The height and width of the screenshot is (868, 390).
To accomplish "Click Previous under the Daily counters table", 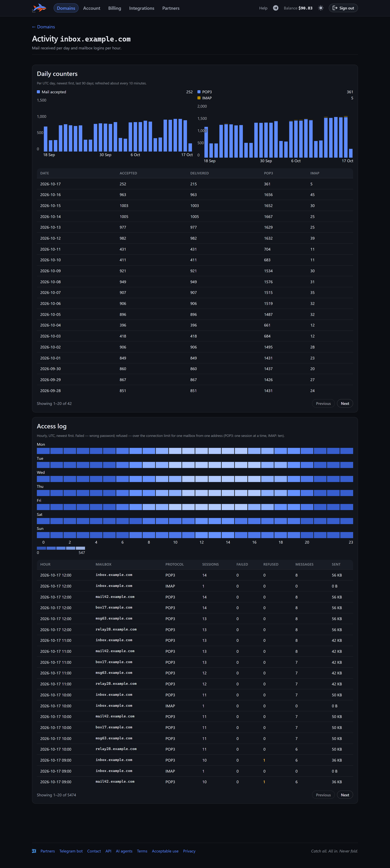I will [323, 403].
